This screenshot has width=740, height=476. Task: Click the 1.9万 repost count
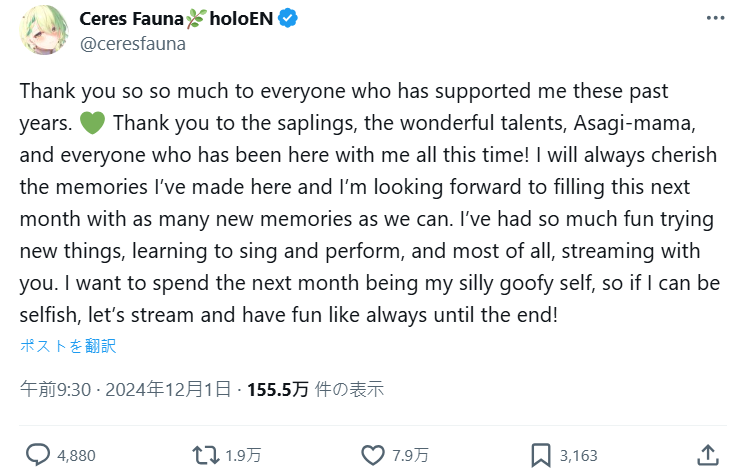244,456
